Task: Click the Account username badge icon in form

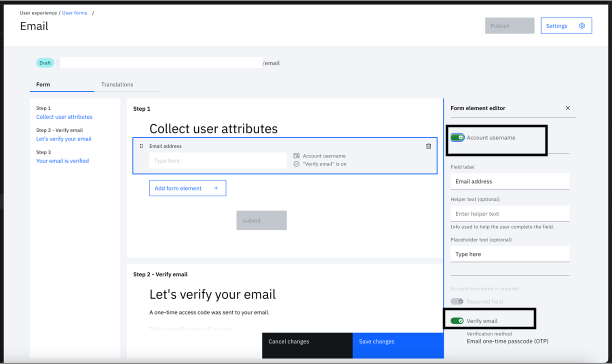Action: coord(296,156)
